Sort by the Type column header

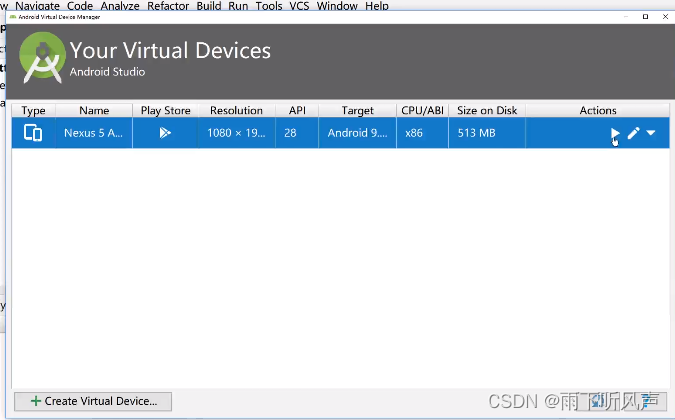[34, 111]
